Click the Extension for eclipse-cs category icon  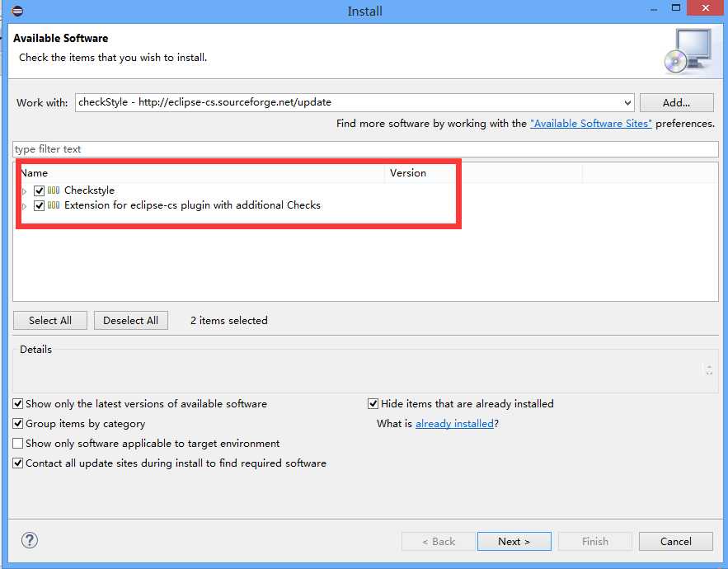54,205
